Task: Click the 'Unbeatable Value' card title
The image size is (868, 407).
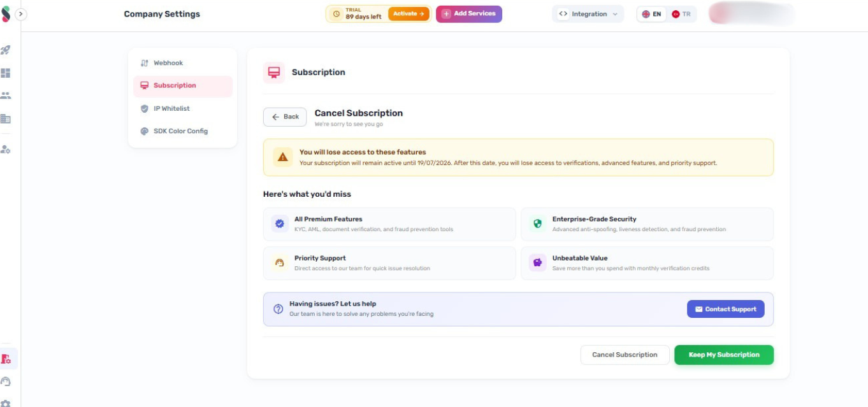Action: pos(580,258)
